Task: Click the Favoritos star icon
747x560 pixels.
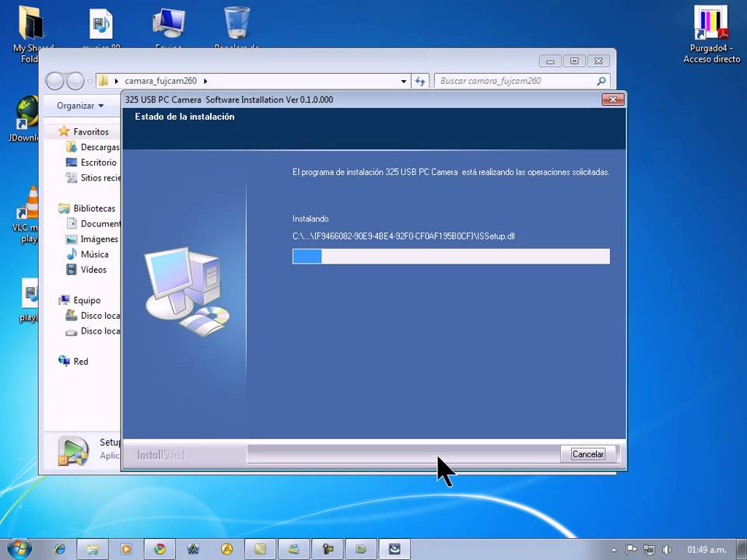Action: [x=64, y=131]
